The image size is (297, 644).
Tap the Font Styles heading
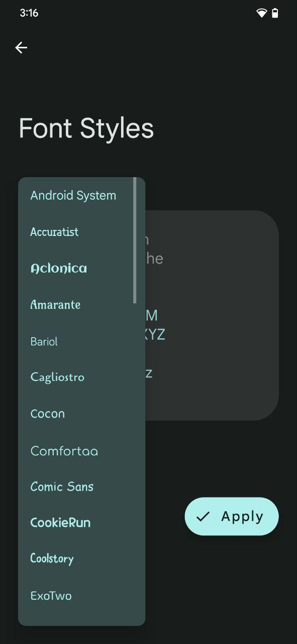(86, 128)
